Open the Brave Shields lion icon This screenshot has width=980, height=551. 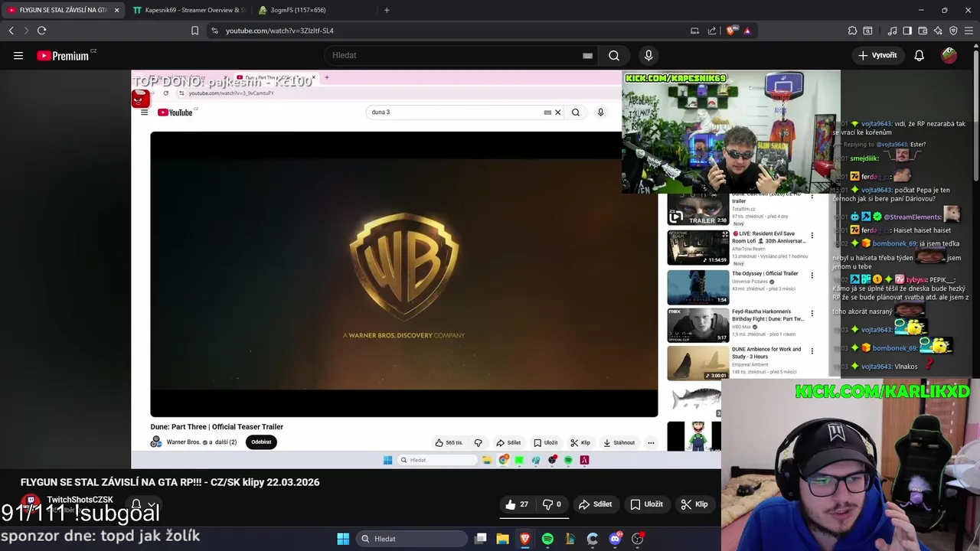[731, 31]
